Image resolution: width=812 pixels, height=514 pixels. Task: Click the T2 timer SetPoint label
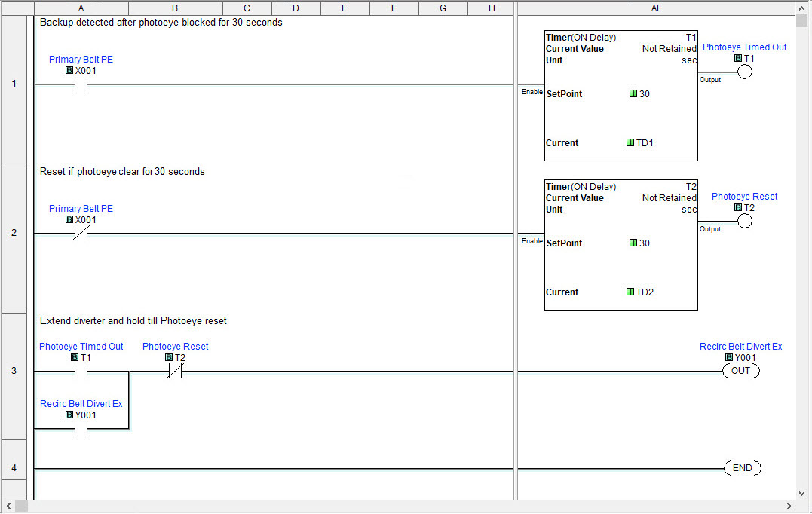point(564,243)
